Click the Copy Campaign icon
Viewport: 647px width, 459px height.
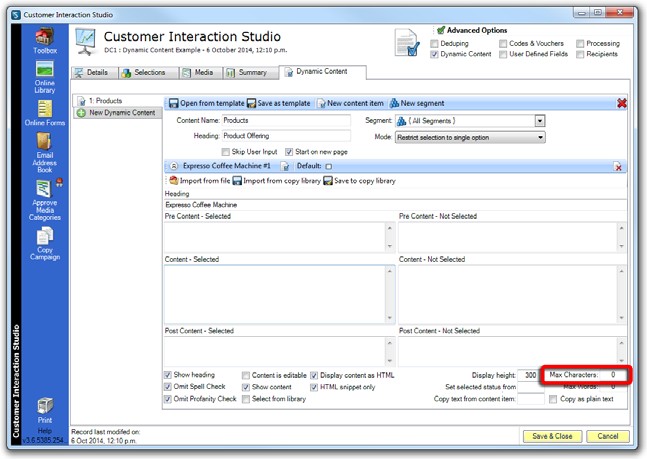45,244
